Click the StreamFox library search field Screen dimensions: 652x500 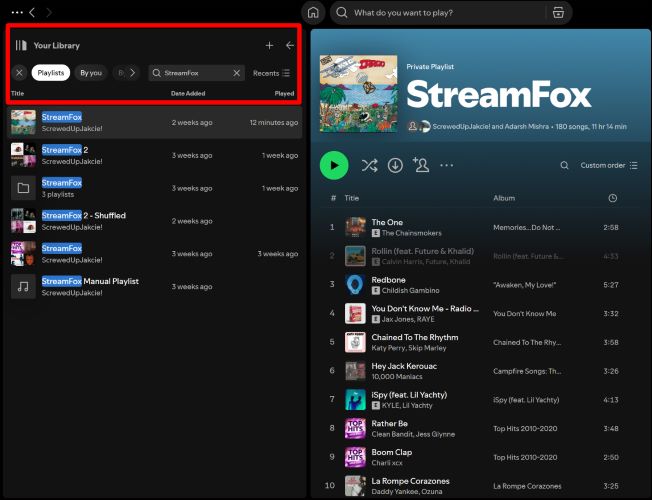click(x=196, y=73)
